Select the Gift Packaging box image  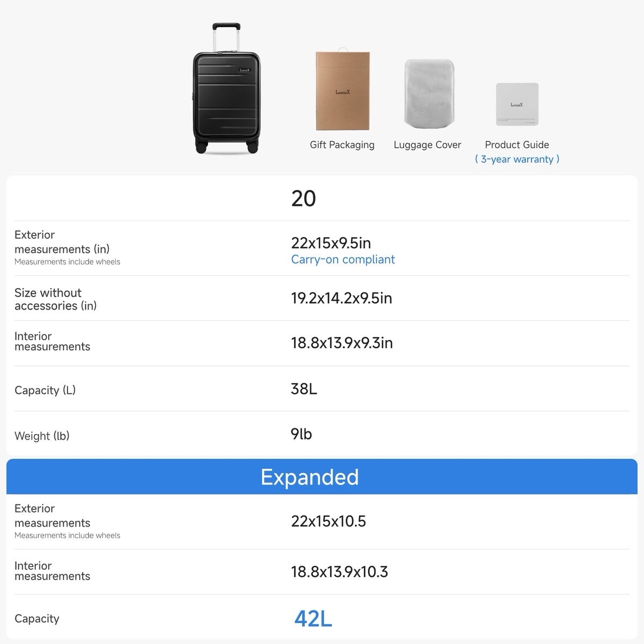(x=343, y=90)
